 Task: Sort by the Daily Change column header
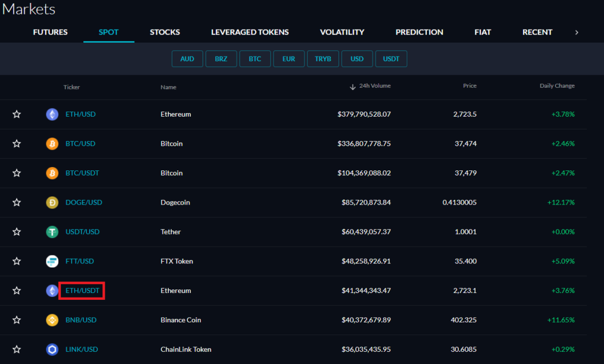coord(557,86)
